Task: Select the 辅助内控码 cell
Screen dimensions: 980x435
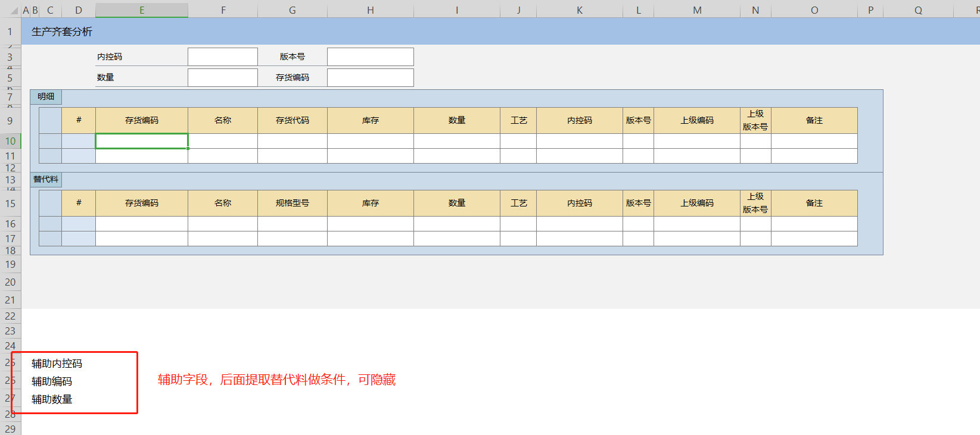Action: (x=57, y=364)
